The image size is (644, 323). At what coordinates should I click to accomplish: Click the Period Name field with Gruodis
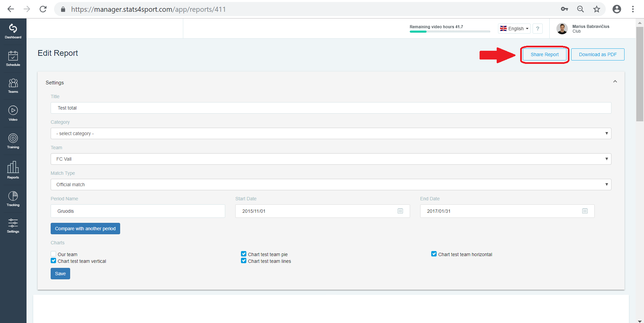pos(138,211)
